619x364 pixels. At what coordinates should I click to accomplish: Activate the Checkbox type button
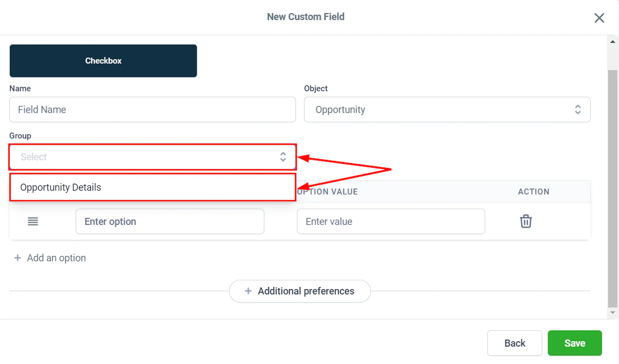pos(103,60)
